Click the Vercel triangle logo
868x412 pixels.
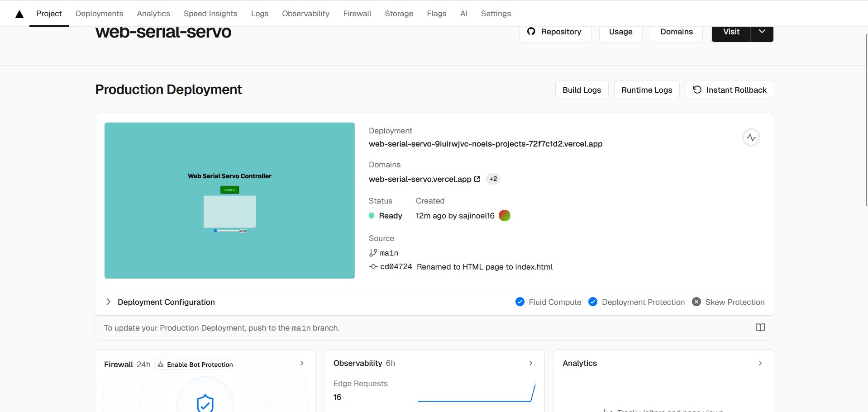coord(19,14)
